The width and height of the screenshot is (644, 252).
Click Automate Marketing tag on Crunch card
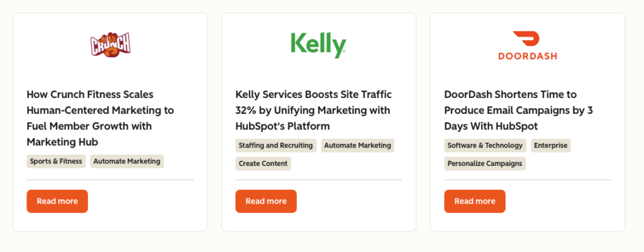(x=127, y=162)
